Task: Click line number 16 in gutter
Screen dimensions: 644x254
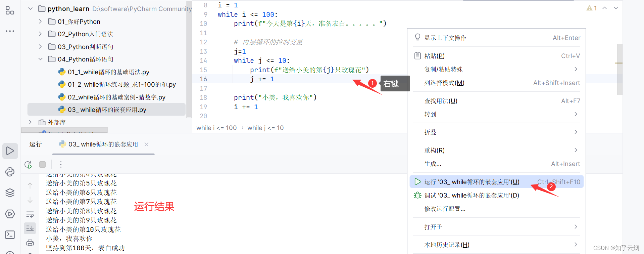Action: [x=203, y=79]
